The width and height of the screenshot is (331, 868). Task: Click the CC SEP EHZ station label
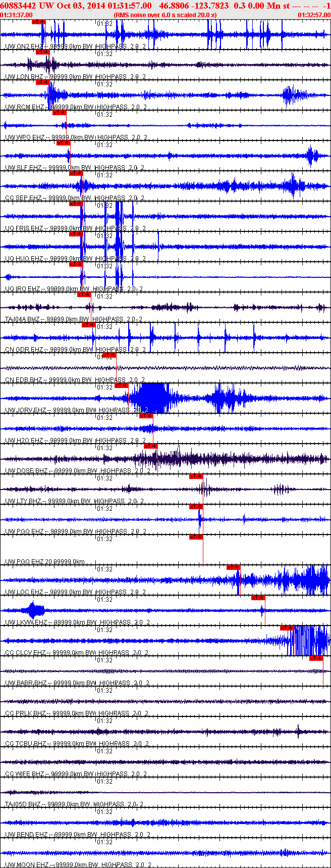(74, 198)
